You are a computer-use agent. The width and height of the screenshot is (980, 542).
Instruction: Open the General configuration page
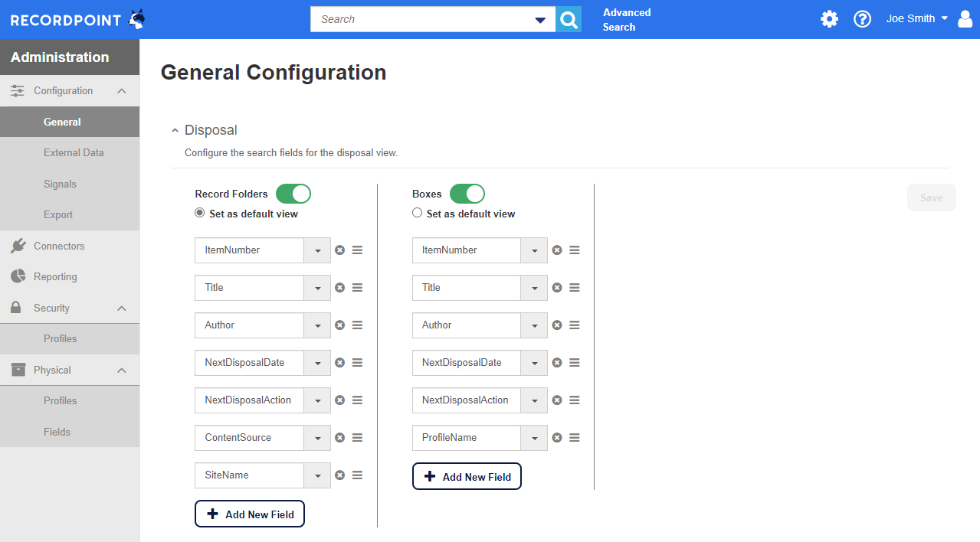(x=70, y=122)
